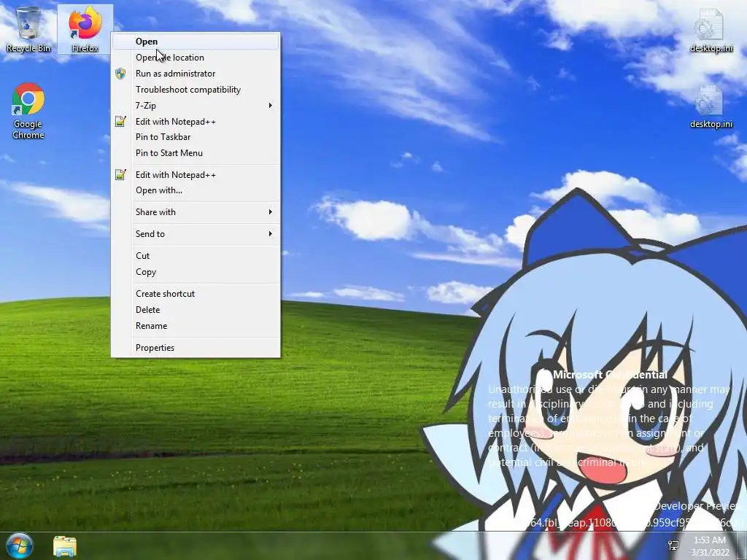Expand the Send to submenu
This screenshot has height=560, width=747.
point(196,234)
